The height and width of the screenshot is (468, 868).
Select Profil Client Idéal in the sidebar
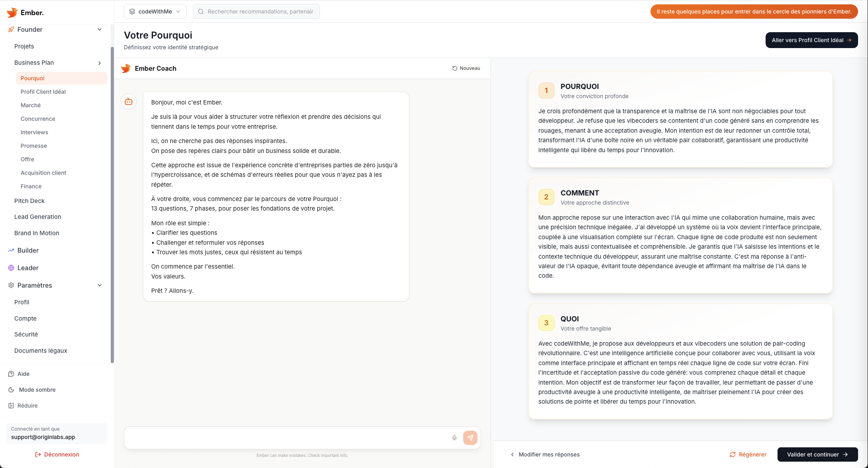[43, 92]
